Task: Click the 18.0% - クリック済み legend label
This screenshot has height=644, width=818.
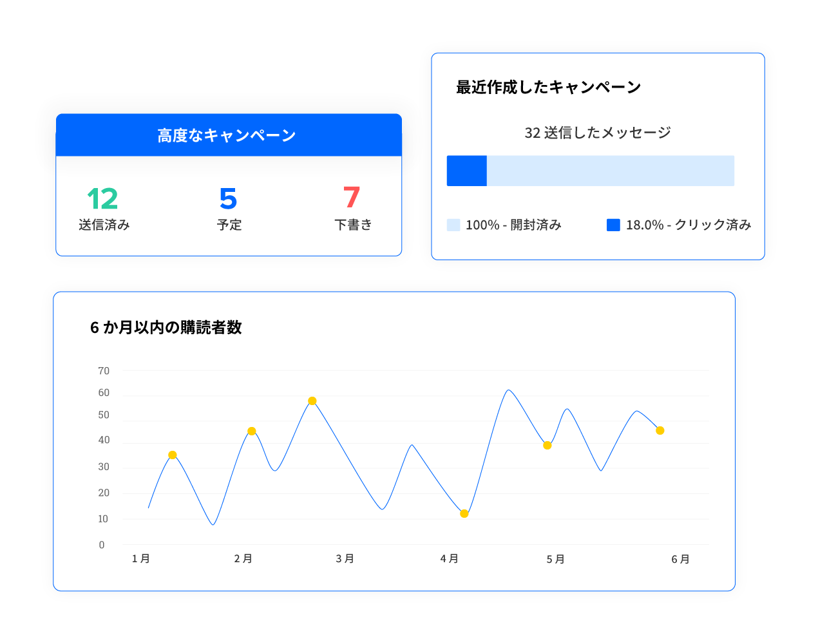Action: point(689,225)
